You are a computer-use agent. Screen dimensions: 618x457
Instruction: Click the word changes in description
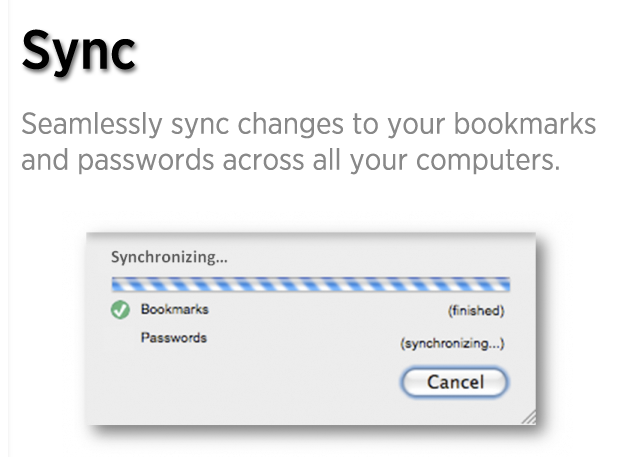pos(290,126)
